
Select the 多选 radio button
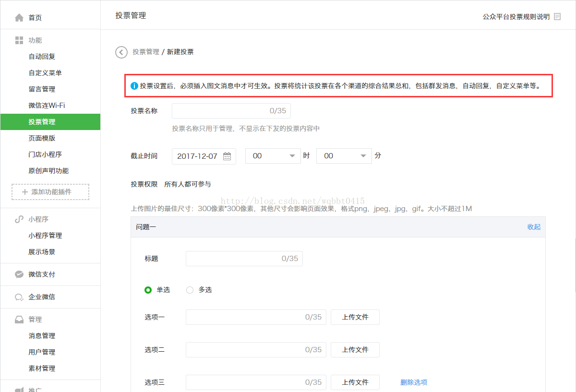(x=190, y=290)
